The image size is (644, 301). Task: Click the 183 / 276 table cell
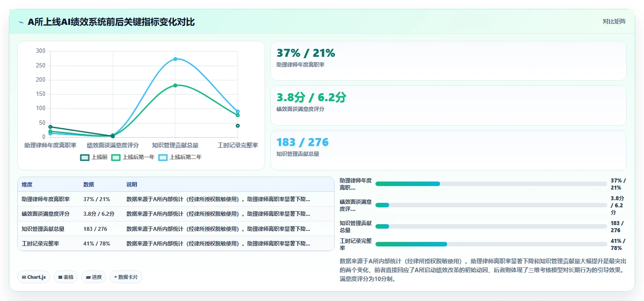[x=101, y=229]
